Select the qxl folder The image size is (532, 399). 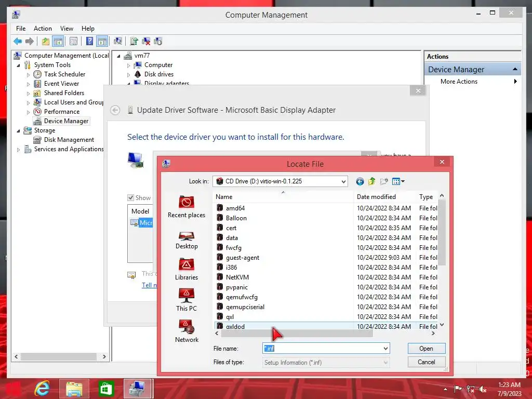(x=230, y=317)
